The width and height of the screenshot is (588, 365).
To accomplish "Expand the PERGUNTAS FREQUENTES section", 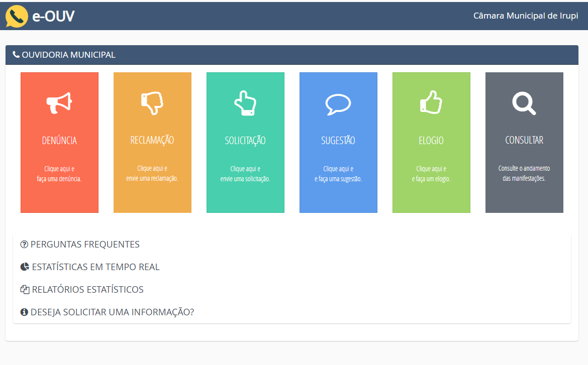I will 85,245.
